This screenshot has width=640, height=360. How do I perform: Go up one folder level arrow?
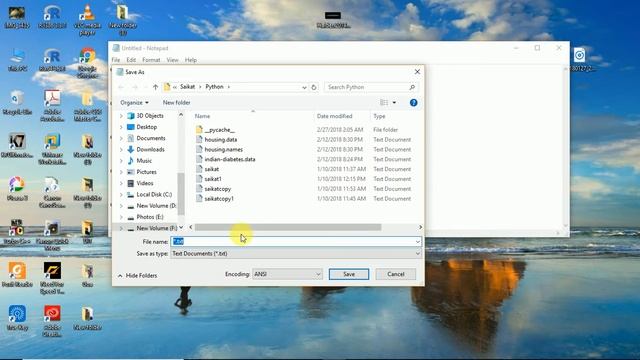point(155,87)
